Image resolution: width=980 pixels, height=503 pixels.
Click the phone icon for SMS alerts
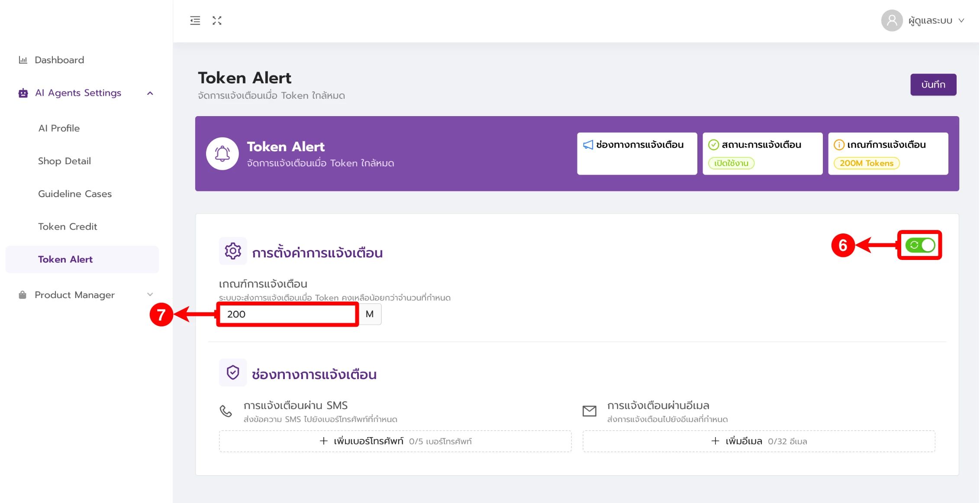point(226,411)
